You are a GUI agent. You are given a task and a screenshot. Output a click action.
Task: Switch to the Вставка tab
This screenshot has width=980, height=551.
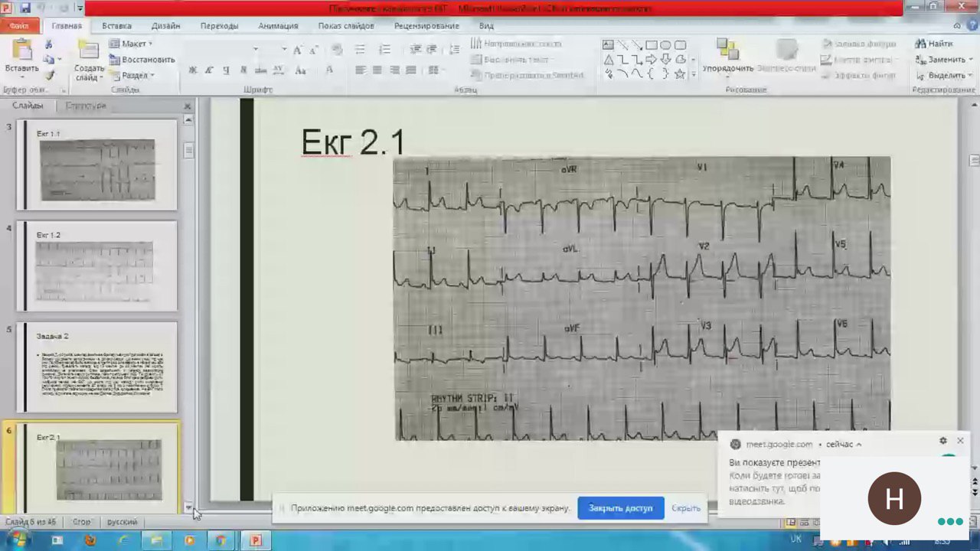116,25
